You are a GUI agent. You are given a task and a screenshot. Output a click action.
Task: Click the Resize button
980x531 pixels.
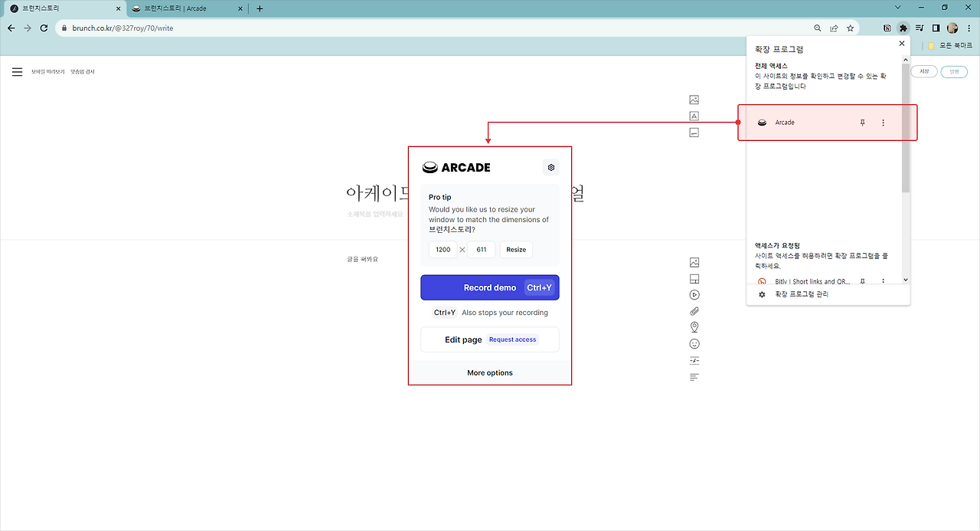[x=516, y=250]
